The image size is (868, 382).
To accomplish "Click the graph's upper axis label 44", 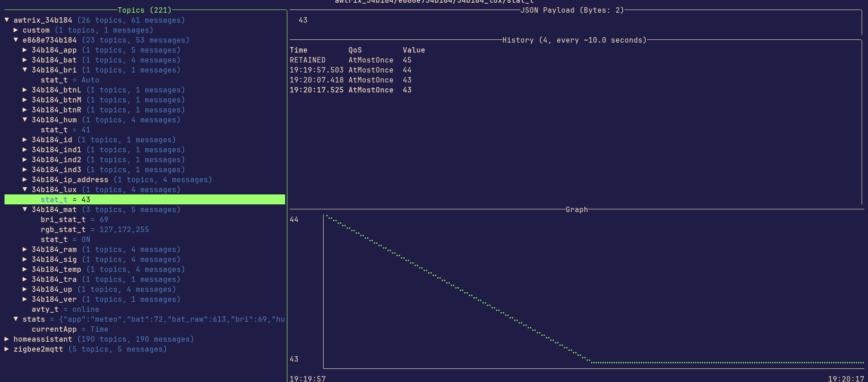I will tap(294, 219).
